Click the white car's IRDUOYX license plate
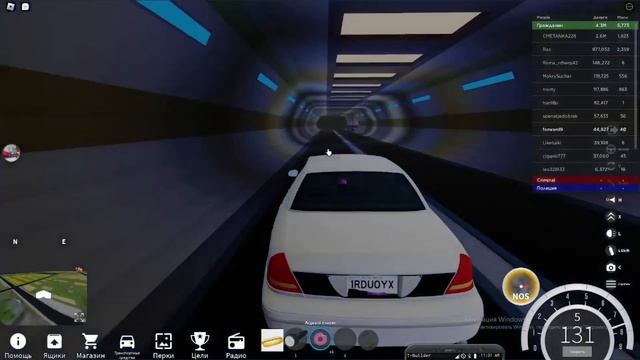The height and width of the screenshot is (360, 640). click(x=372, y=284)
